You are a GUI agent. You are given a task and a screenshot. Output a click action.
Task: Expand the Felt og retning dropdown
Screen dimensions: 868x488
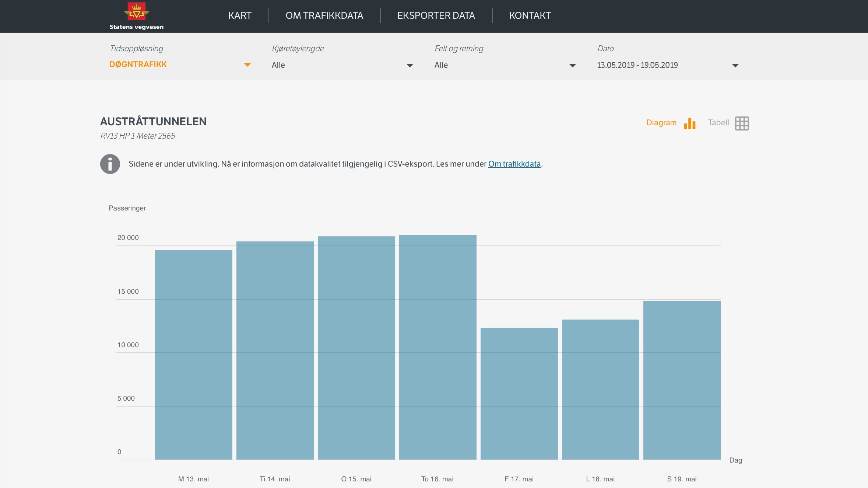(572, 66)
